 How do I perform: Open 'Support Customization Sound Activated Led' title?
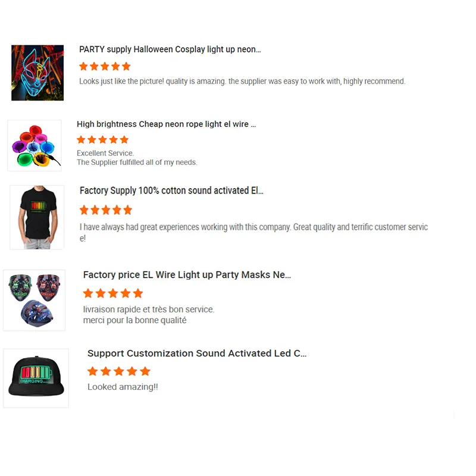coord(197,353)
